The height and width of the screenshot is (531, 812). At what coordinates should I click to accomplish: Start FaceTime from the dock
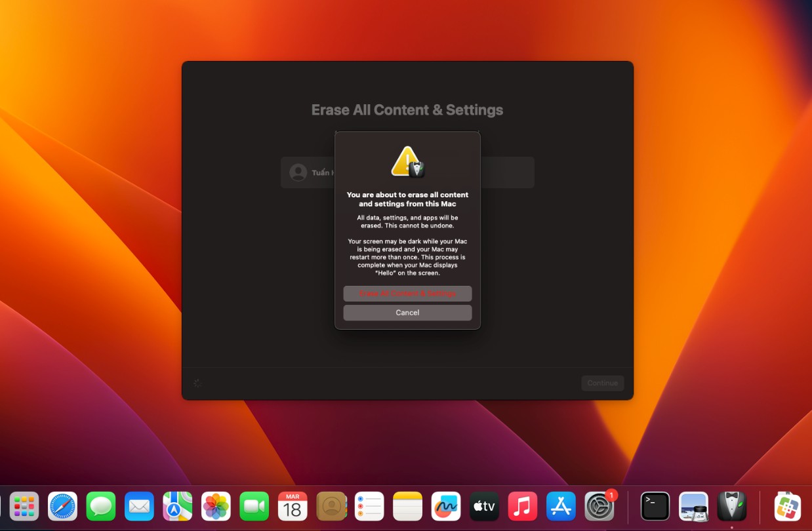(x=254, y=506)
